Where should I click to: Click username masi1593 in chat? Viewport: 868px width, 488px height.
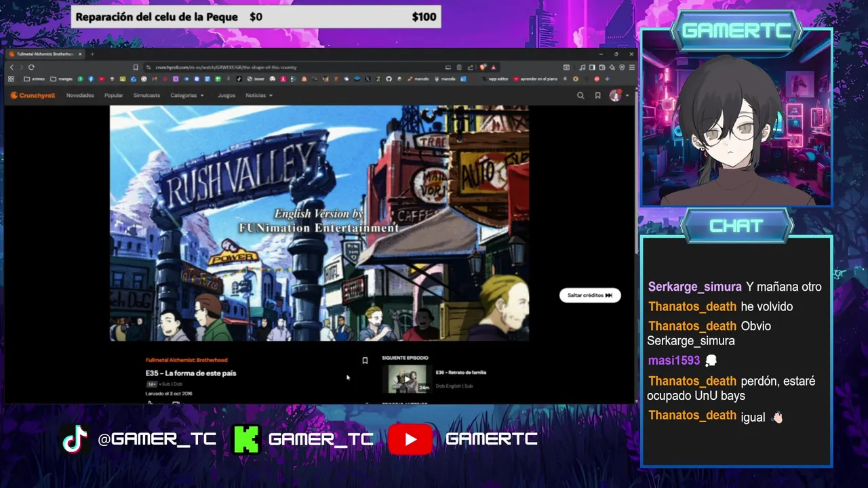(x=674, y=361)
